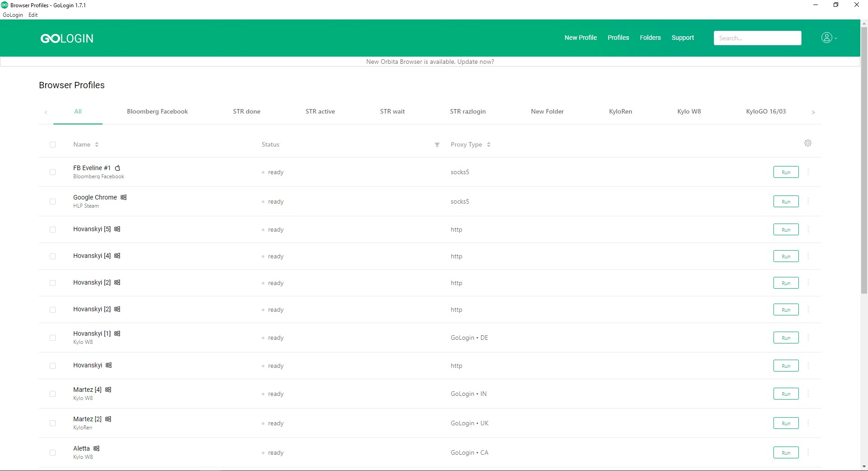Click the vertical scrollbar thumb
Viewport: 868px width, 471px height.
pyautogui.click(x=864, y=161)
